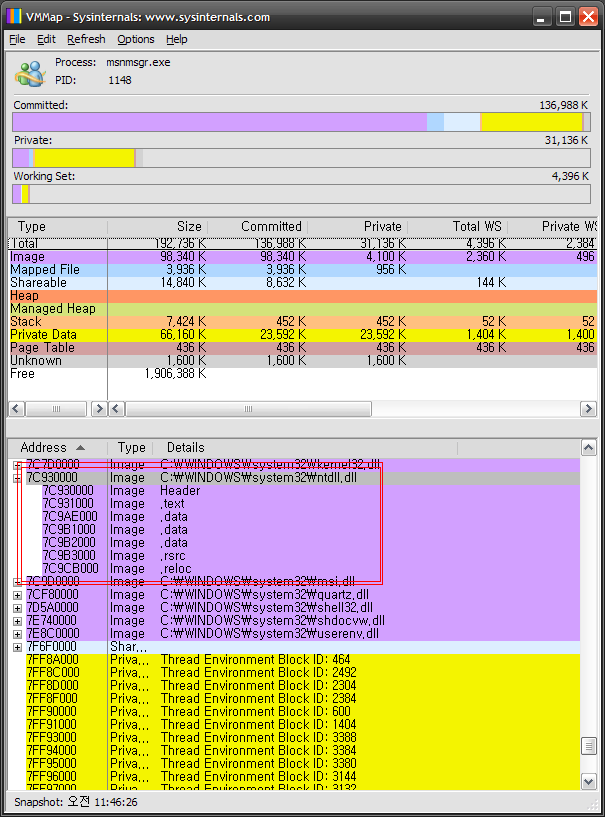Expand the quartz.dll tree node
This screenshot has height=817, width=605.
coord(17,595)
